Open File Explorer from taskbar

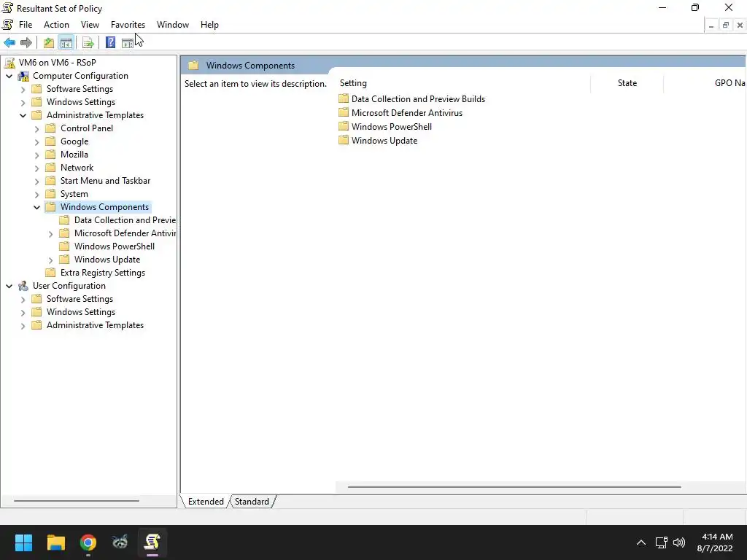click(x=55, y=542)
